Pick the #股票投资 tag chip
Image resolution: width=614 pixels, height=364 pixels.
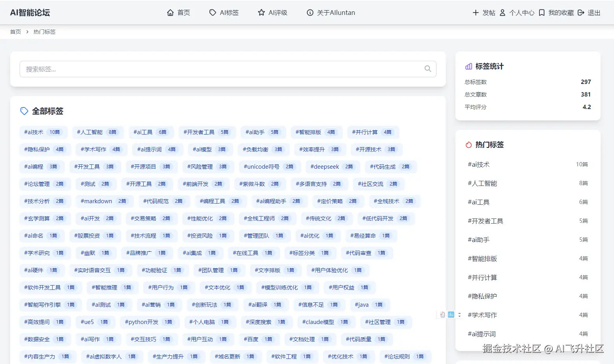(95, 236)
